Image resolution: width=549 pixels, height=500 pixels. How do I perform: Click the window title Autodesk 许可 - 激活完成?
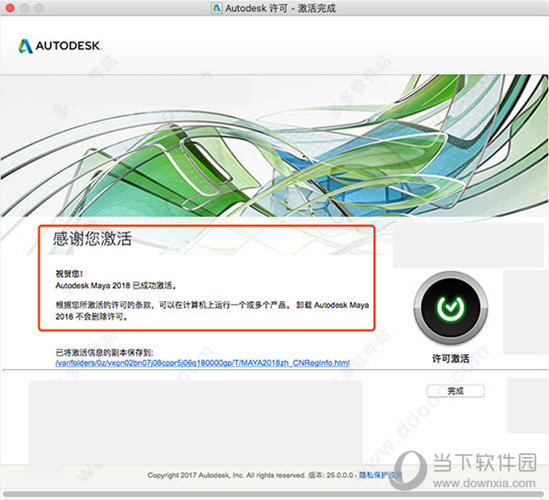point(280,8)
